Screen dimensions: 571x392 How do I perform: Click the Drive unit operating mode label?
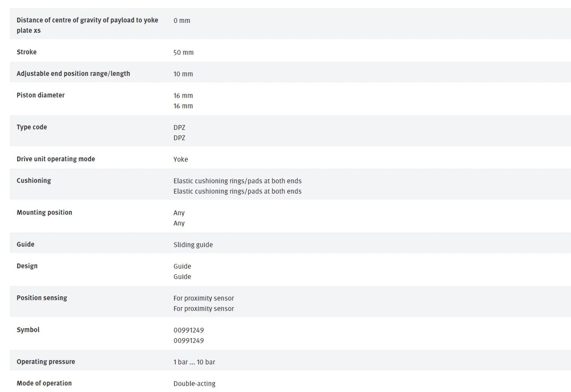click(x=56, y=159)
